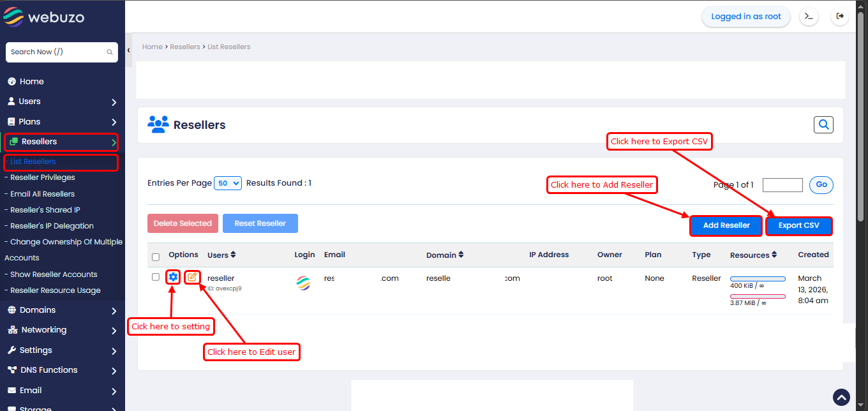The height and width of the screenshot is (411, 868).
Task: Open the reseller settings gear icon
Action: 173,277
